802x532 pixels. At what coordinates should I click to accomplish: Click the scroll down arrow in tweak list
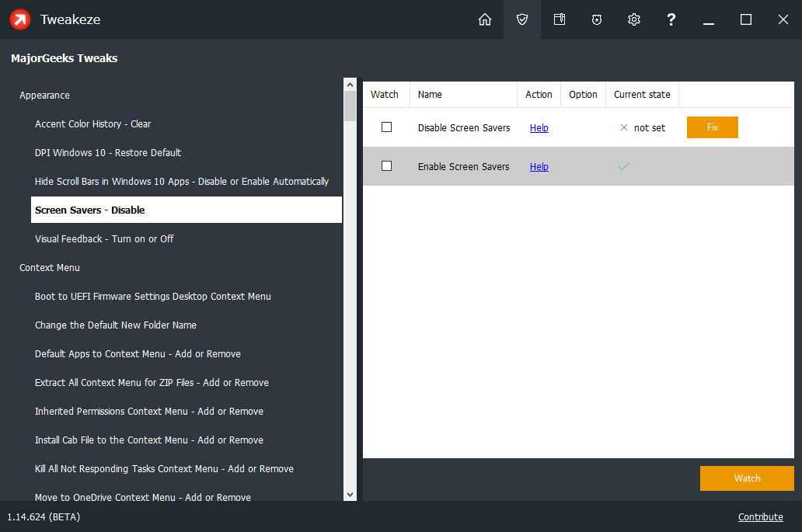coord(350,494)
